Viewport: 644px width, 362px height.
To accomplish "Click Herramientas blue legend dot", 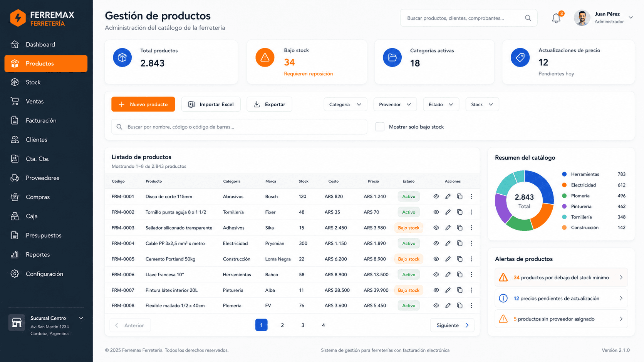I will (564, 174).
